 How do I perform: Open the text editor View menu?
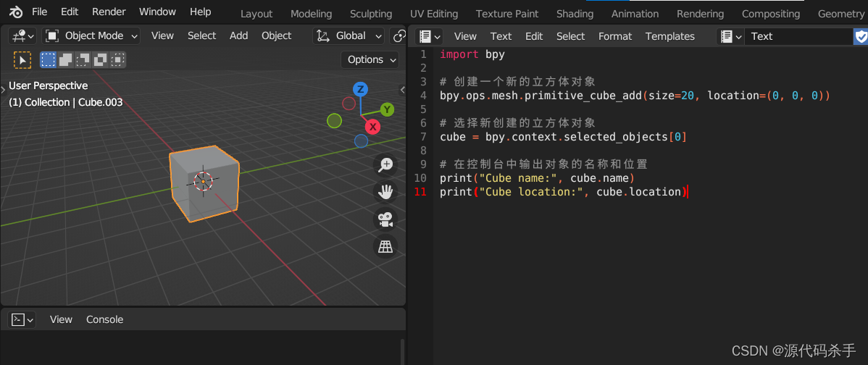pyautogui.click(x=465, y=36)
